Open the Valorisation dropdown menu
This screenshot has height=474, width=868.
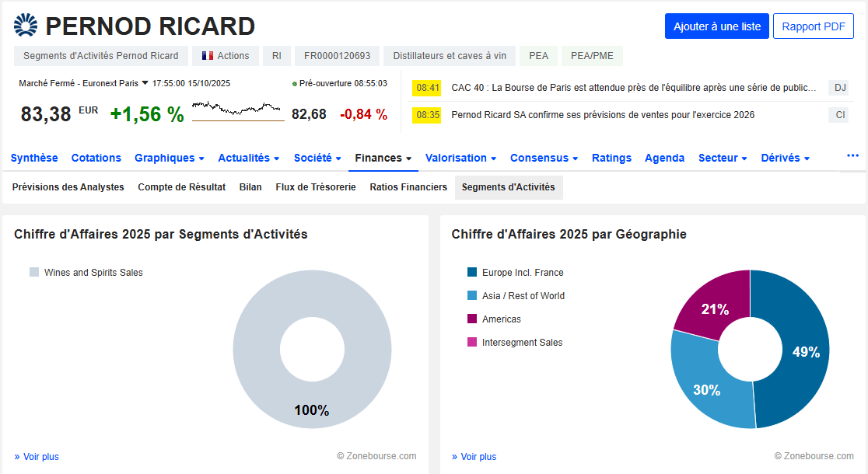coord(460,159)
